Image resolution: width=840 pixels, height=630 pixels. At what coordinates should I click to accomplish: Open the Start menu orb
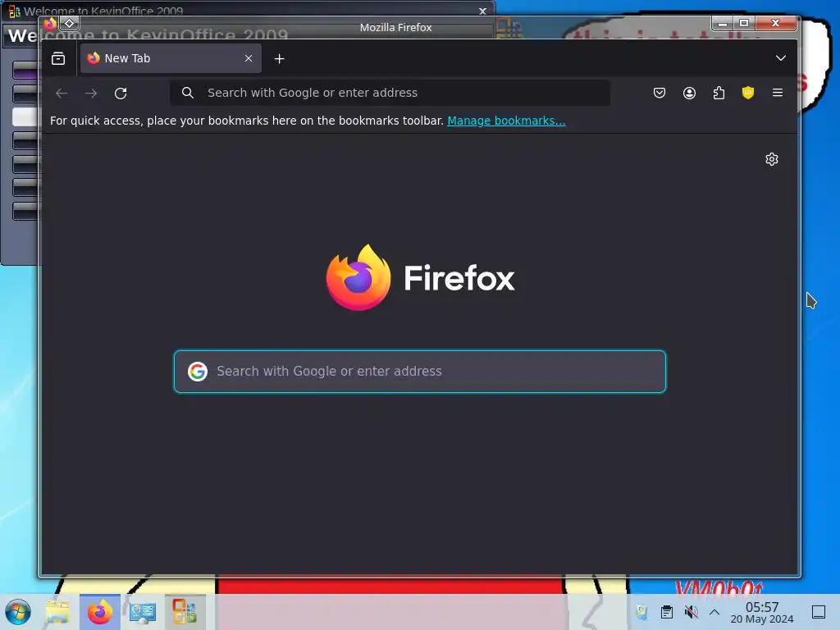pos(18,612)
